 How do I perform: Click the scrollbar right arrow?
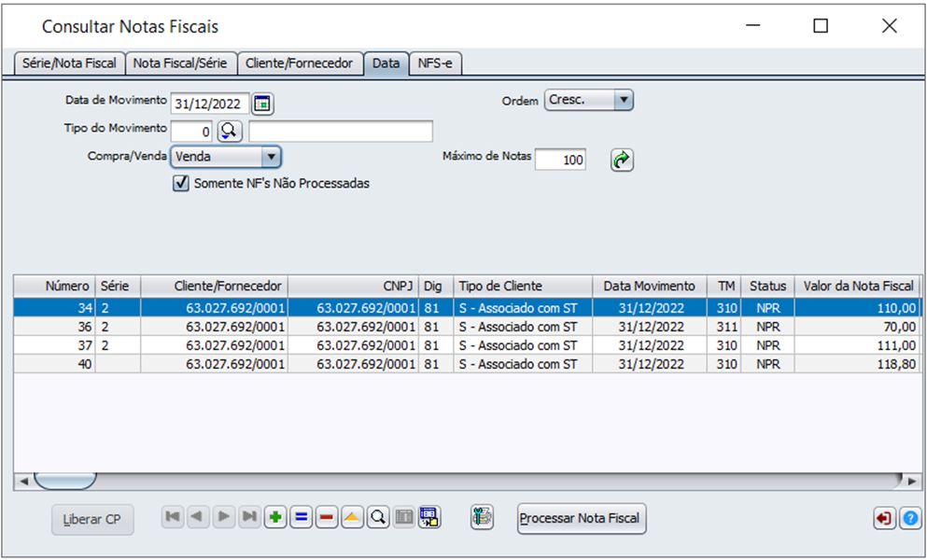click(912, 482)
